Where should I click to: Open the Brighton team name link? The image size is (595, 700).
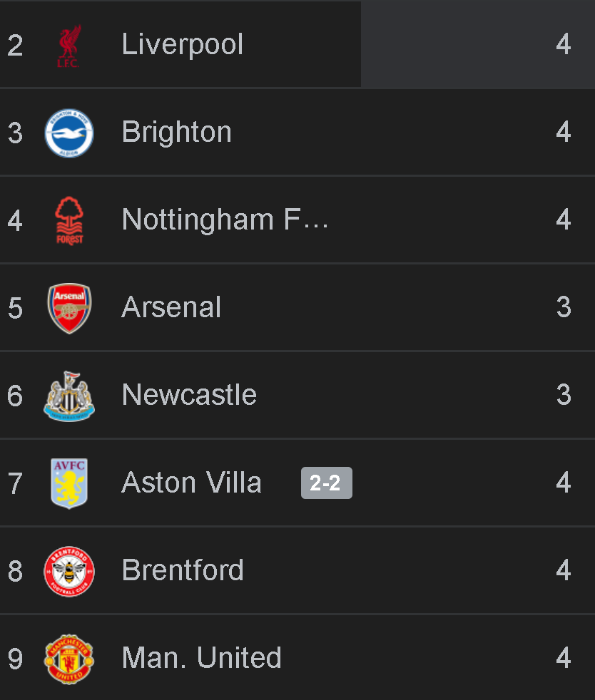pyautogui.click(x=176, y=132)
